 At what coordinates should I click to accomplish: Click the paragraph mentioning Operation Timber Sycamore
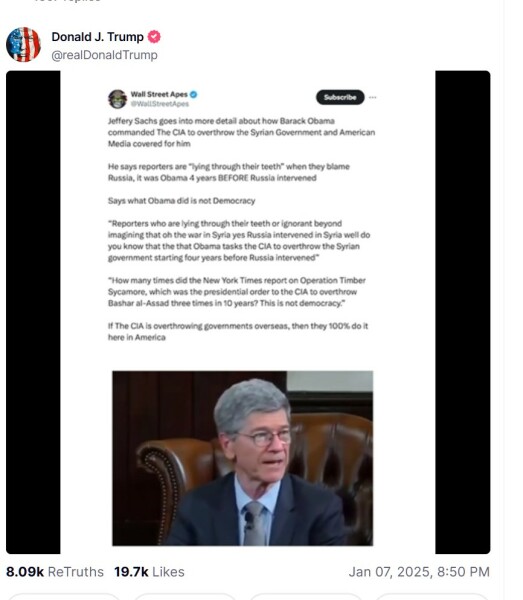(x=237, y=292)
